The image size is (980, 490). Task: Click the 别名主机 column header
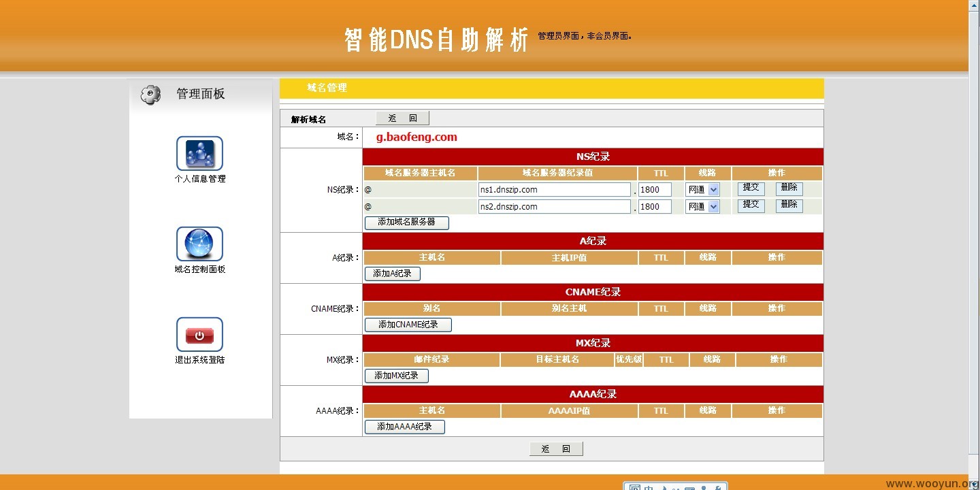pyautogui.click(x=569, y=309)
